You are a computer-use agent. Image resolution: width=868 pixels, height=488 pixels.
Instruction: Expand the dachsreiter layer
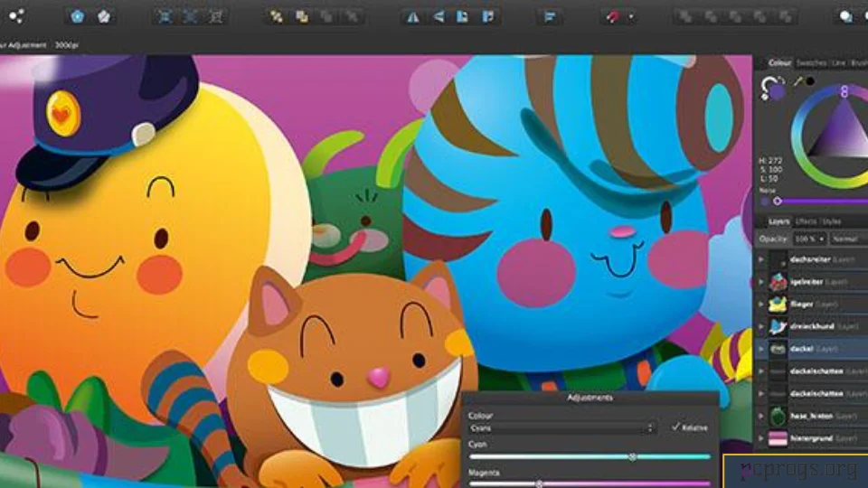coord(761,259)
